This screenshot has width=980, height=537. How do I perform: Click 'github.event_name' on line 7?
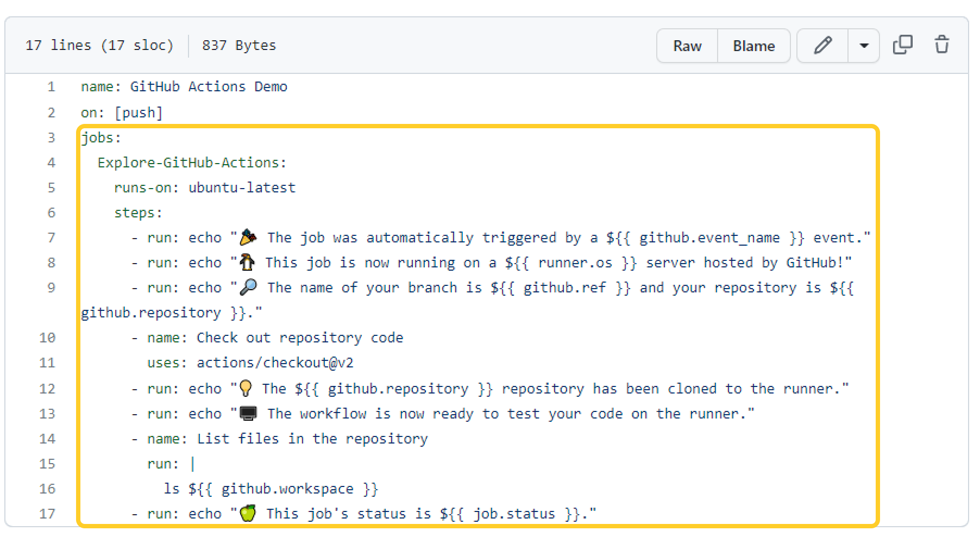click(x=709, y=238)
